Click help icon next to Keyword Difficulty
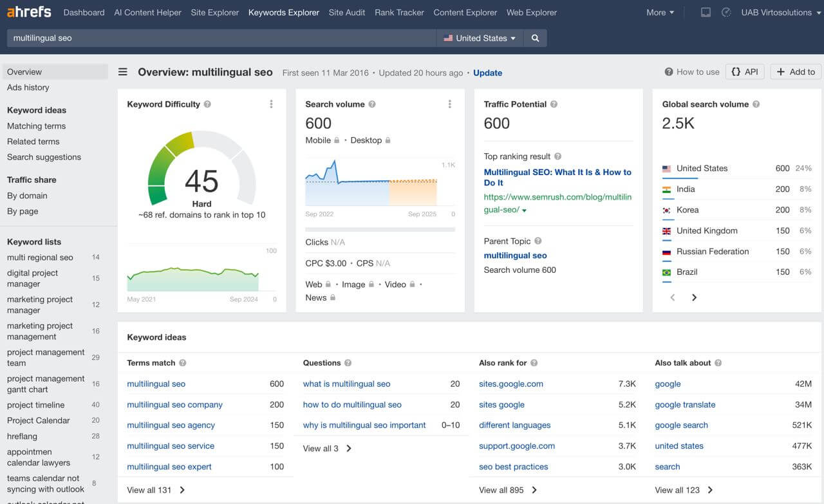The height and width of the screenshot is (504, 824). [x=207, y=104]
